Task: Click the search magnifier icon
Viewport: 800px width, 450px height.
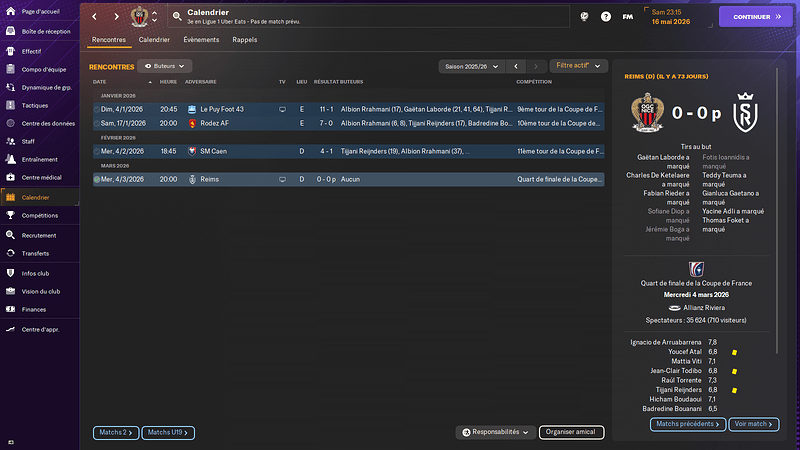Action: tap(177, 16)
